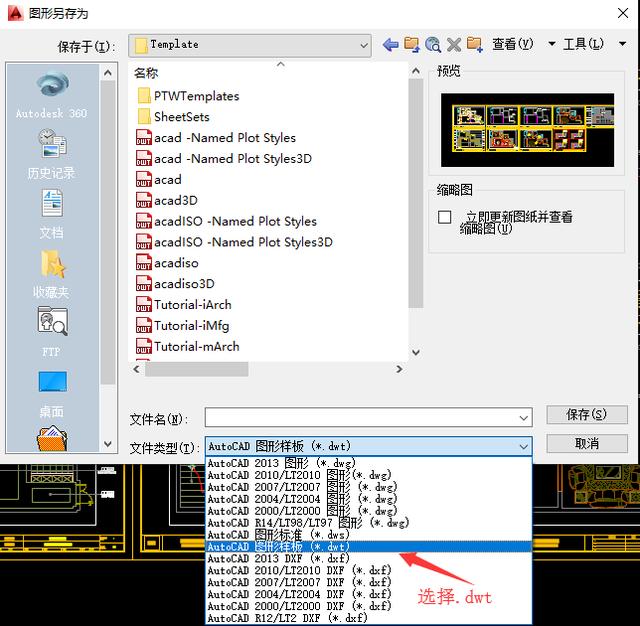Select acad -Named Plot Styles template
This screenshot has width=640, height=626.
point(216,138)
